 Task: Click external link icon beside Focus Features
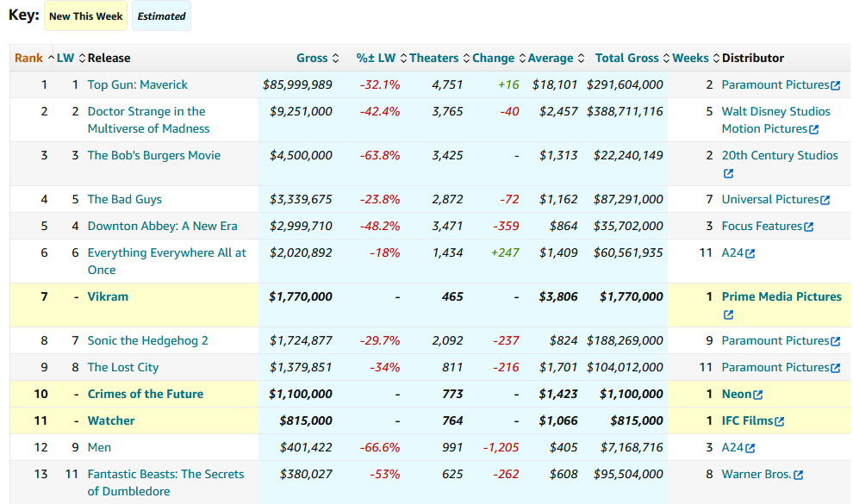[x=809, y=227]
